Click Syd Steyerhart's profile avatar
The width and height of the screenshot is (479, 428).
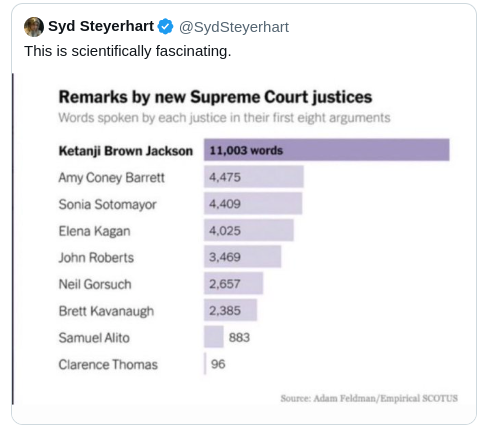click(34, 27)
